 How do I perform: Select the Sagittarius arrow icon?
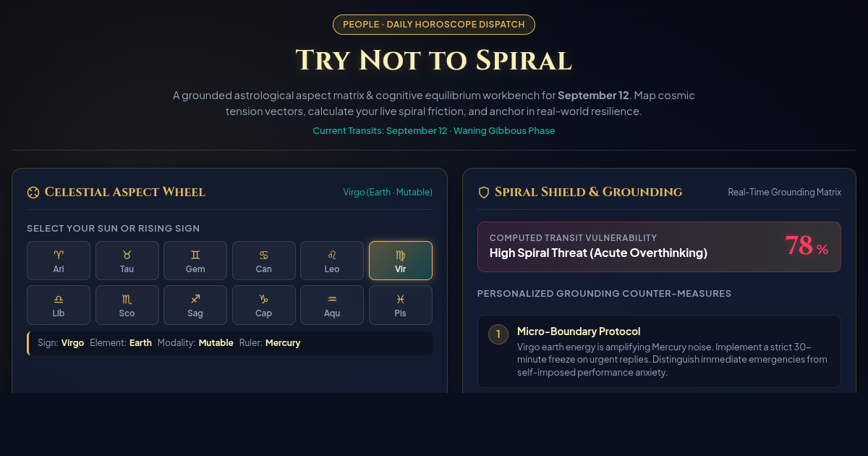coord(195,299)
